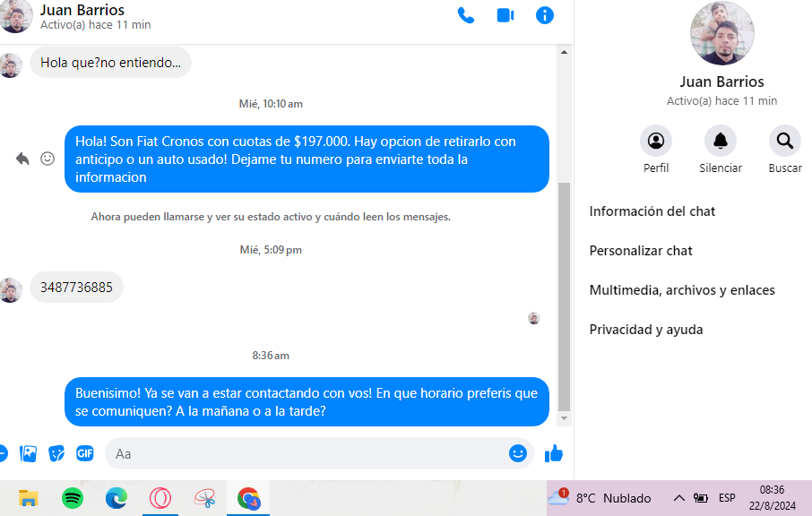
Task: Expand Privacidad y ayuda section
Action: (646, 329)
